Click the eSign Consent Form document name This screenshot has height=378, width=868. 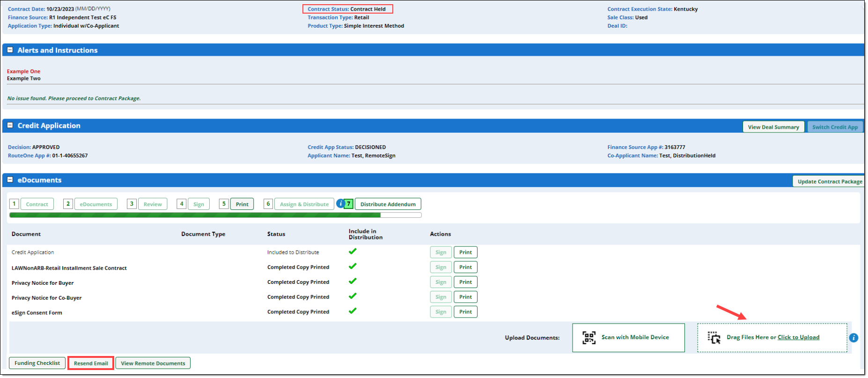point(37,312)
